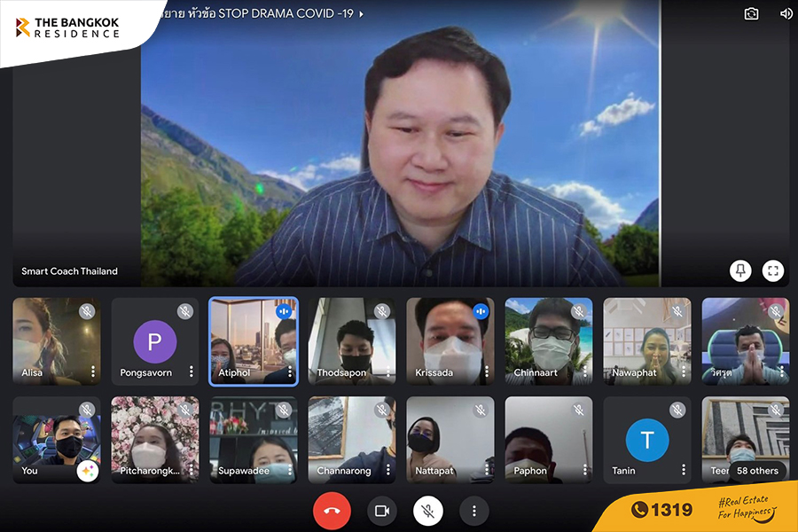798x532 pixels.
Task: Click the red hang up call button
Action: pos(332,511)
